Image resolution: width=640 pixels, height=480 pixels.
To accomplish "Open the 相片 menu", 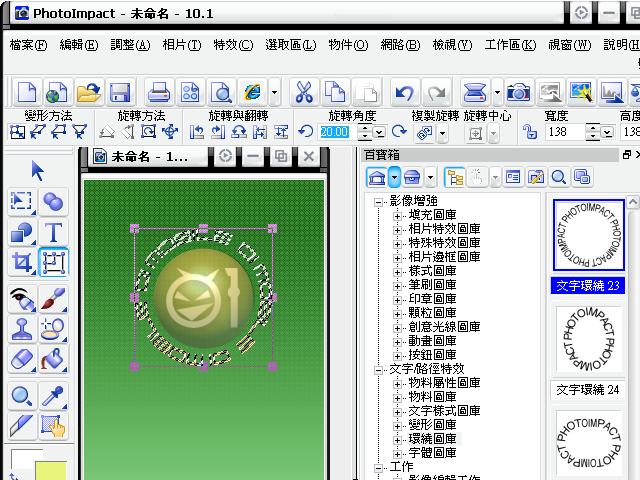I will pyautogui.click(x=182, y=45).
